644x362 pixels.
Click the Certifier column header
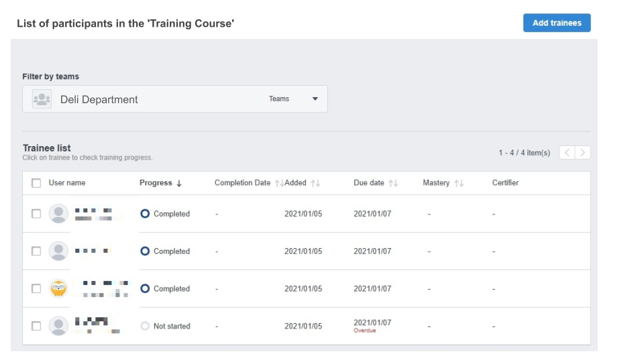click(505, 183)
